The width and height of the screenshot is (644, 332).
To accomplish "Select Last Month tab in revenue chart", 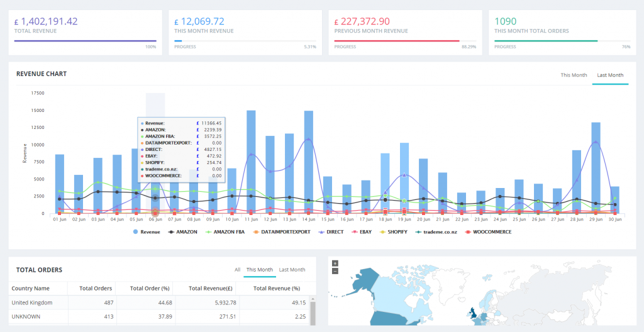I will coord(610,75).
